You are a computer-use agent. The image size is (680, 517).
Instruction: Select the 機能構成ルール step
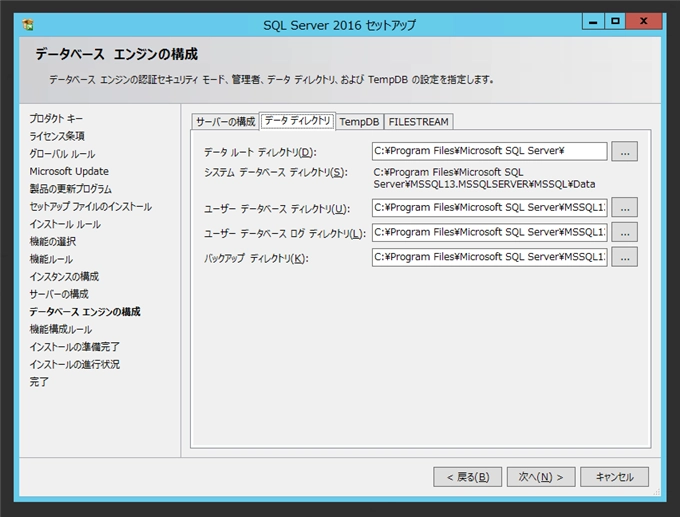[60, 329]
